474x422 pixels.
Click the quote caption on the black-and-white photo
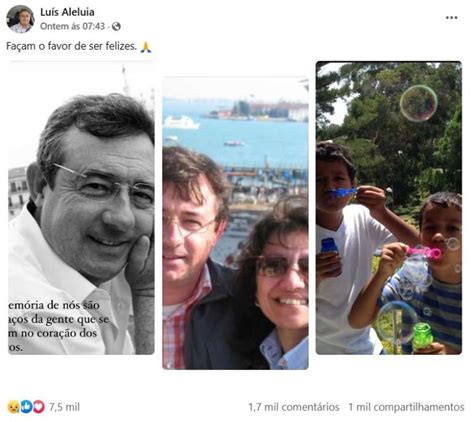[x=59, y=326]
